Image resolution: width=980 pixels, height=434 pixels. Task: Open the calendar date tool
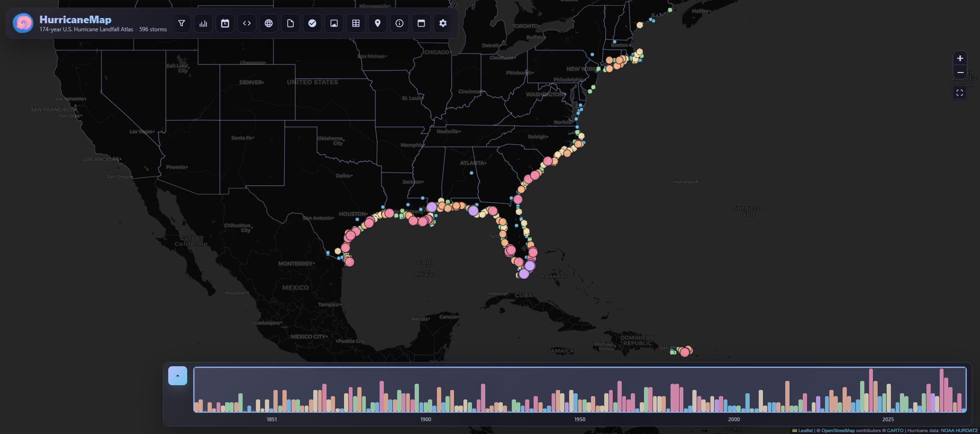tap(225, 23)
